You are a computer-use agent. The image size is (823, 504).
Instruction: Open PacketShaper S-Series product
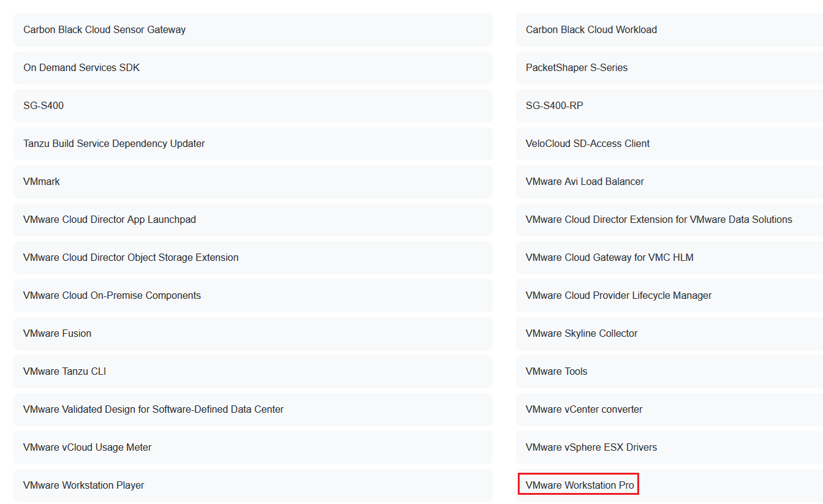pos(669,68)
